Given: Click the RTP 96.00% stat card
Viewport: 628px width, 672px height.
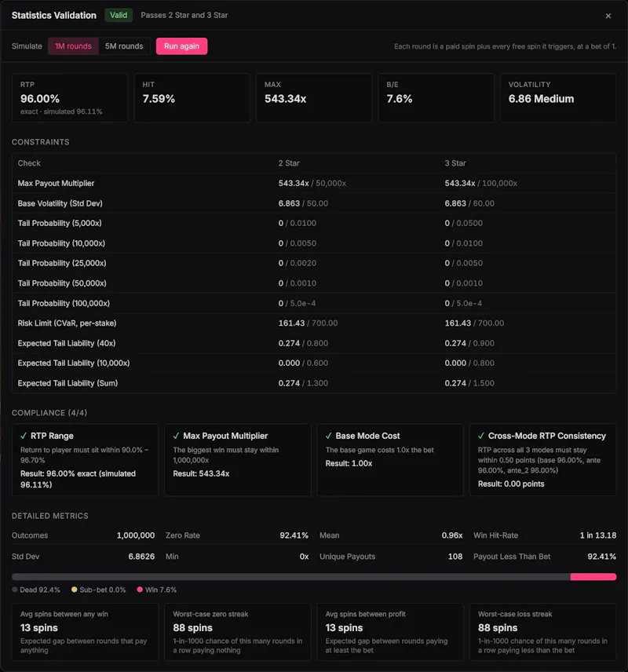Looking at the screenshot, I should (x=70, y=97).
